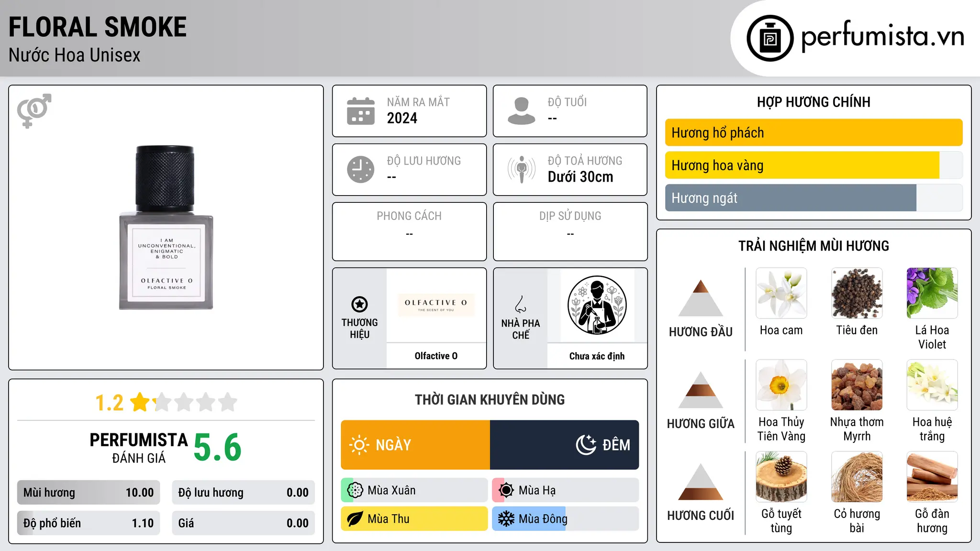The height and width of the screenshot is (551, 980).
Task: Select the Ngày daytime segment
Action: pos(415,445)
